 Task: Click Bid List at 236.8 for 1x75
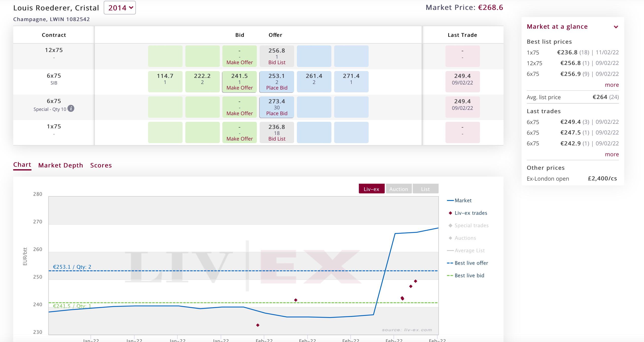[x=277, y=139]
